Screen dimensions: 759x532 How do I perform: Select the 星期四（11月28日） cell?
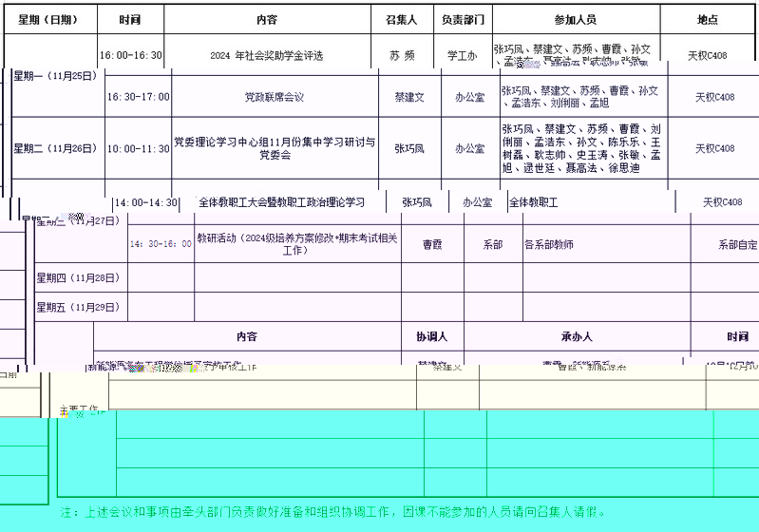[x=81, y=277]
